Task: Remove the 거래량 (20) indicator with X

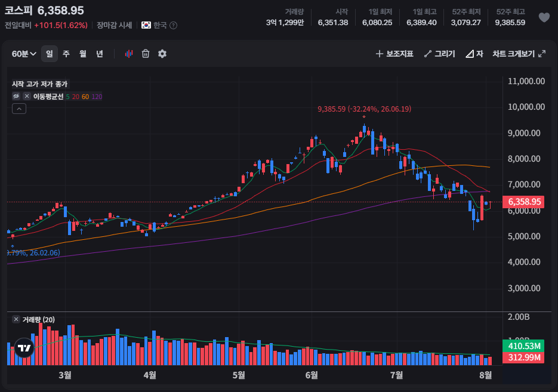Action: pyautogui.click(x=16, y=319)
